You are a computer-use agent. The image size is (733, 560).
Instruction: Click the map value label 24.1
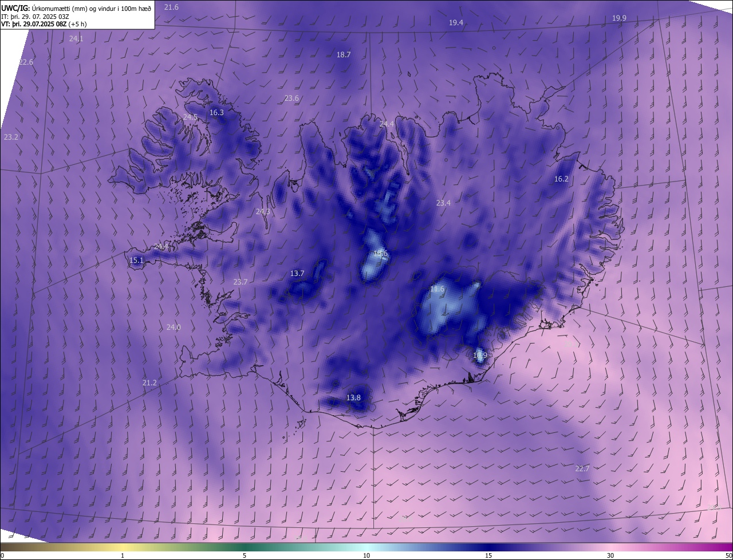(76, 38)
